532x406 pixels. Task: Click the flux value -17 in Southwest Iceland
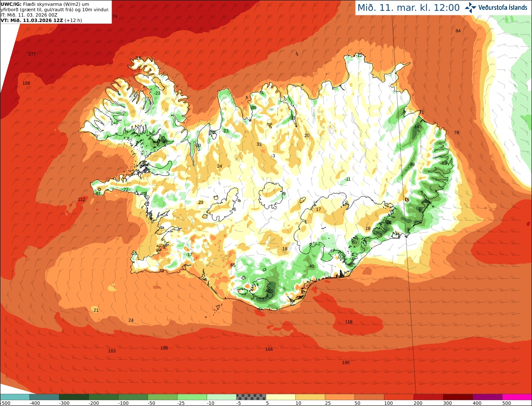coord(190,255)
